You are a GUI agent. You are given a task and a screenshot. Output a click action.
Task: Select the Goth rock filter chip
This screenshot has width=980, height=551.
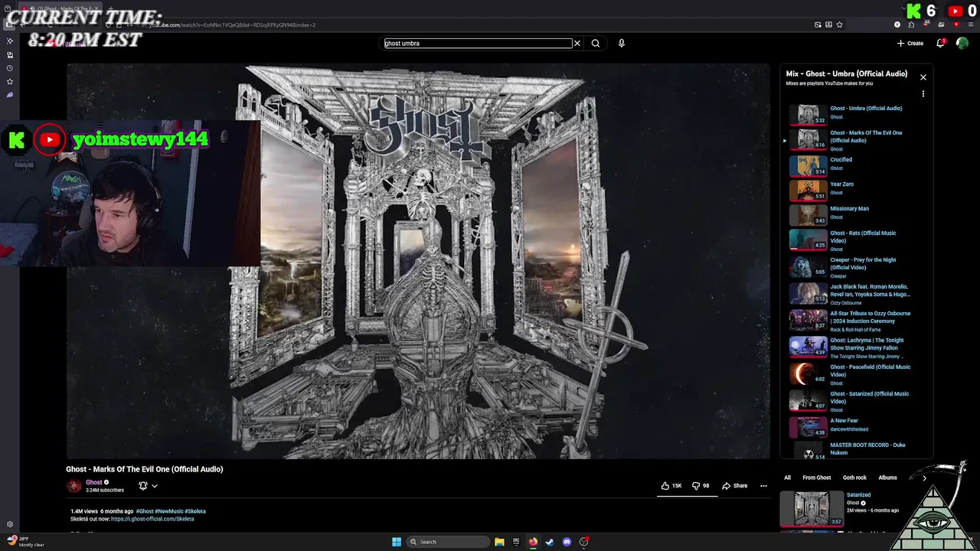(854, 478)
